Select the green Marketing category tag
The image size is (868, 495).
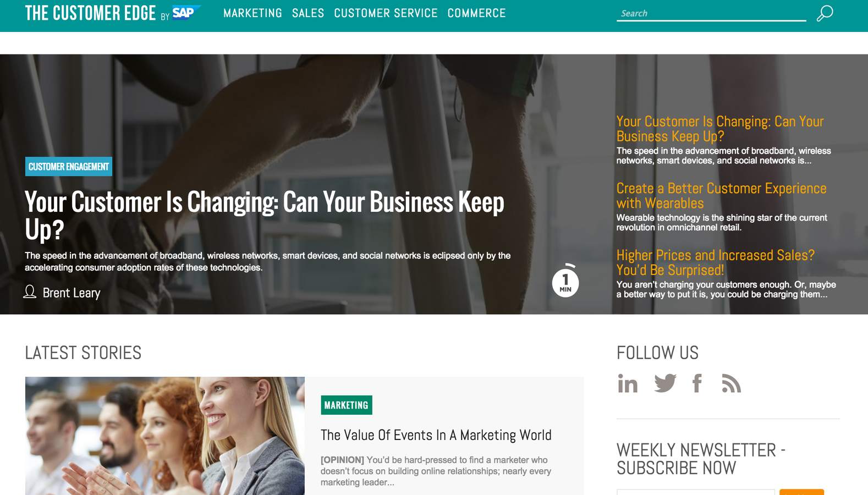coord(347,405)
